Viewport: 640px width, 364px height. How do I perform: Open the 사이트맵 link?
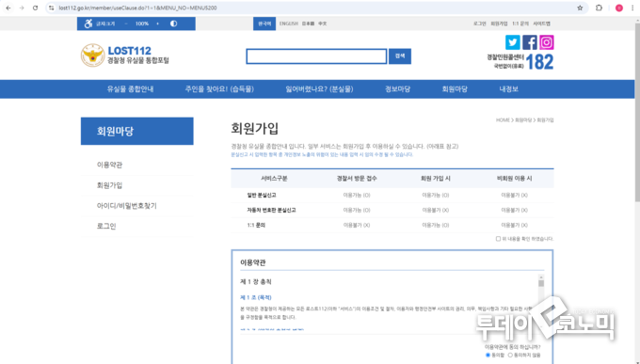pyautogui.click(x=541, y=24)
